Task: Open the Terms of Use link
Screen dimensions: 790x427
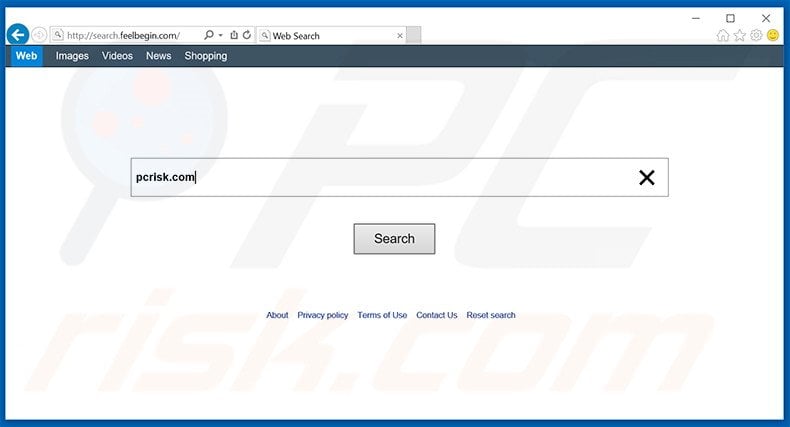Action: tap(382, 315)
